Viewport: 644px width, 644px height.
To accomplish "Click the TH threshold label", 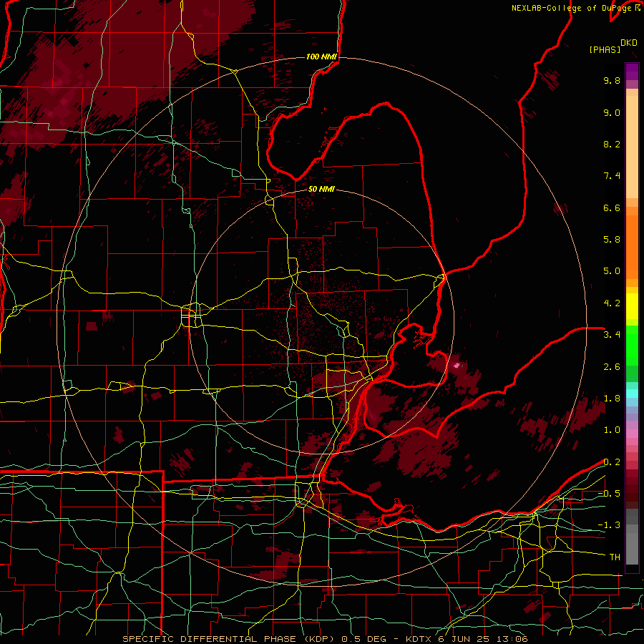I will point(615,557).
